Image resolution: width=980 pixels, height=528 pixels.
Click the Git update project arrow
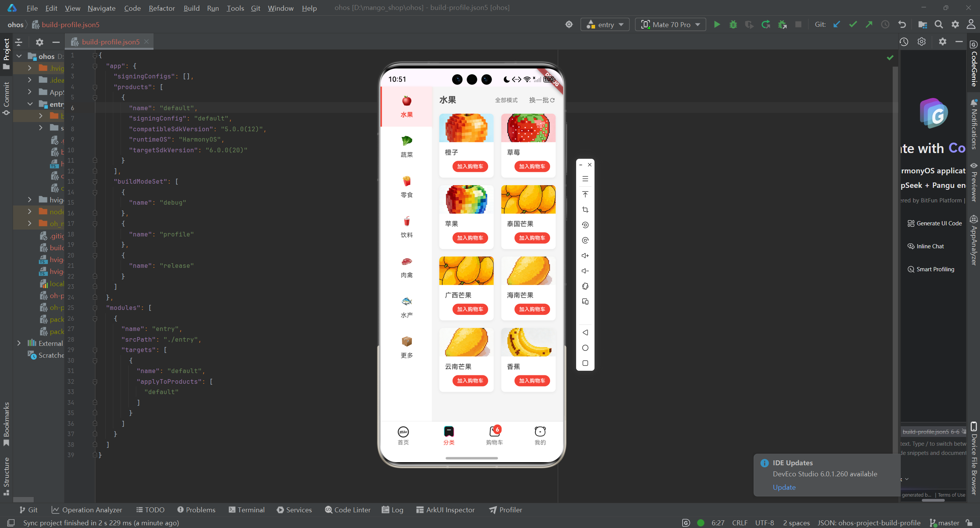(837, 24)
